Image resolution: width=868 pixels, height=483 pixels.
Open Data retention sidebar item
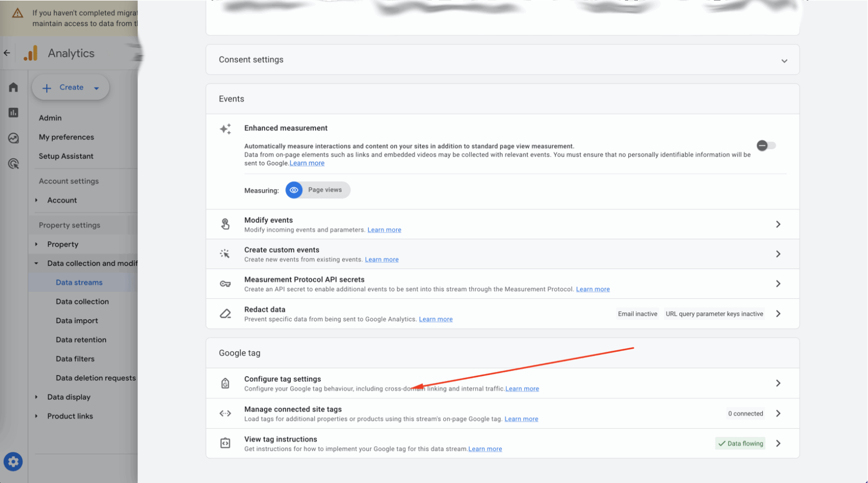tap(81, 340)
